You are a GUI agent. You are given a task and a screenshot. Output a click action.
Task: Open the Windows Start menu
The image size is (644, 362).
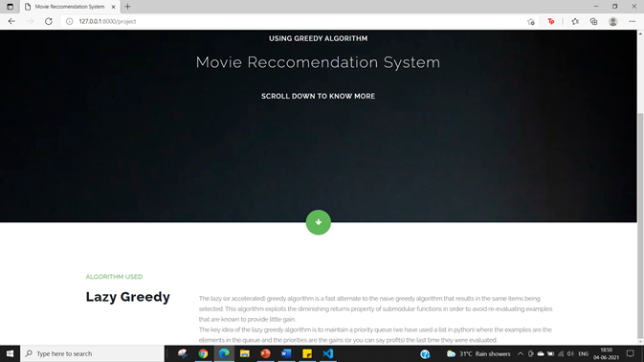tap(10, 353)
